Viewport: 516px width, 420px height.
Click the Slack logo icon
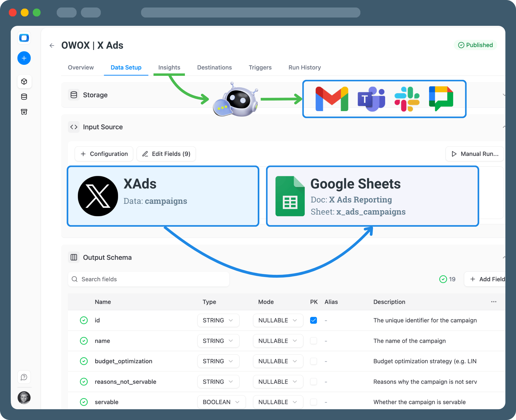407,99
